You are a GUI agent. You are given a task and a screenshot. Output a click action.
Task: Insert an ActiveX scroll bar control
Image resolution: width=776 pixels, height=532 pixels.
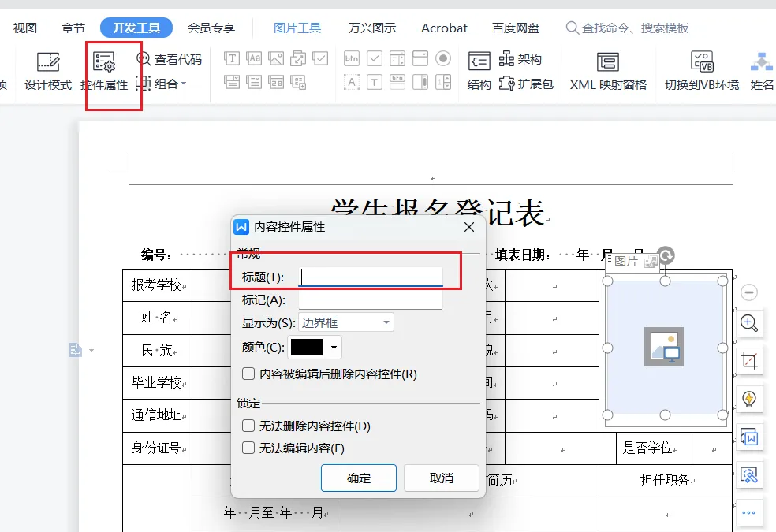coord(420,82)
